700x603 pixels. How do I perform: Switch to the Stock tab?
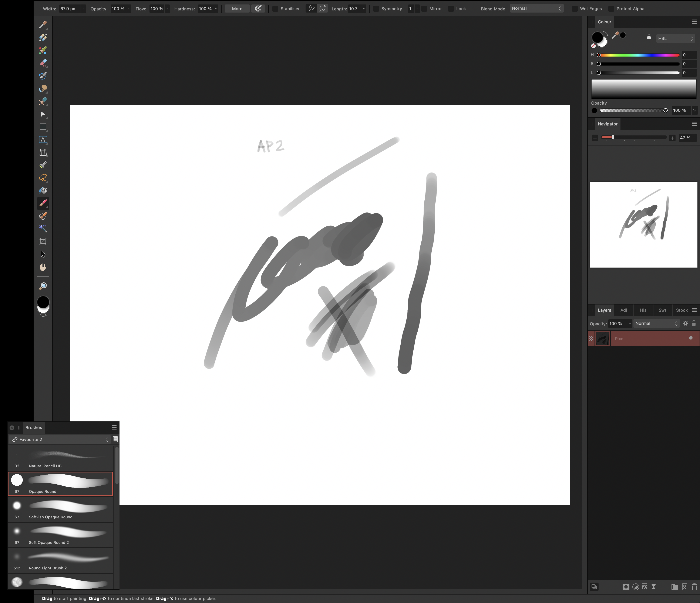pyautogui.click(x=682, y=310)
